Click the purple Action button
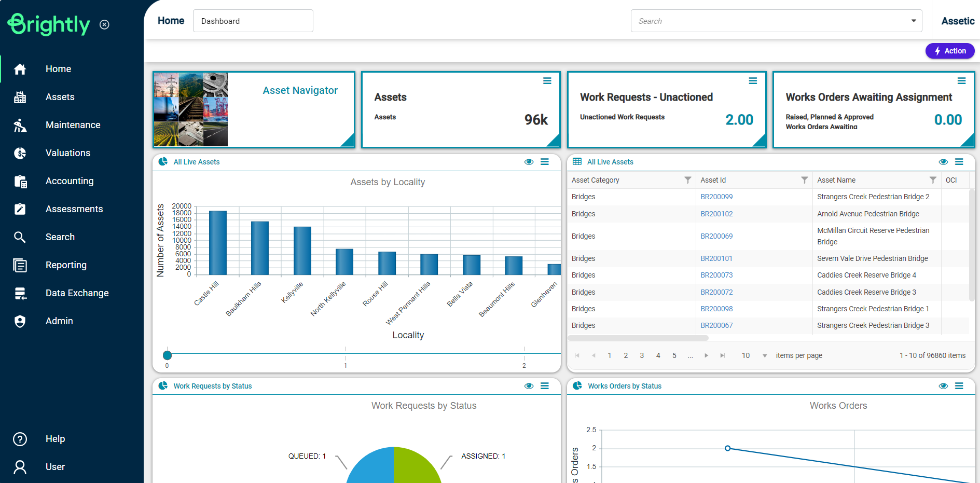This screenshot has height=483, width=980. click(950, 51)
